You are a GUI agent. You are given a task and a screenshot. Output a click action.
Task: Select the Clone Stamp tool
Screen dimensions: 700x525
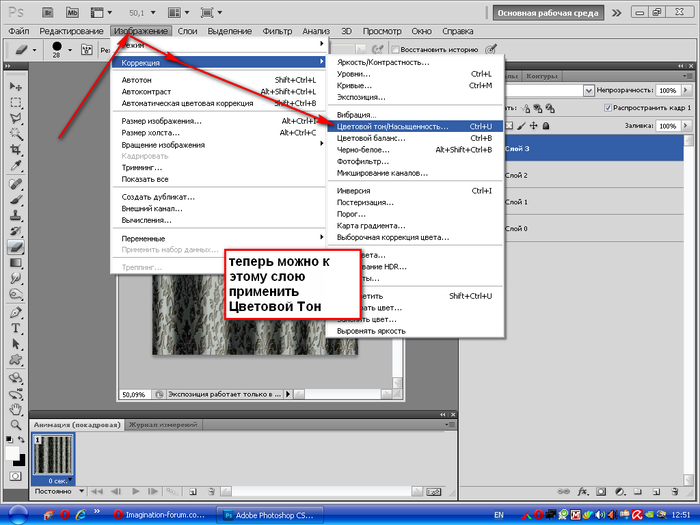pyautogui.click(x=16, y=215)
